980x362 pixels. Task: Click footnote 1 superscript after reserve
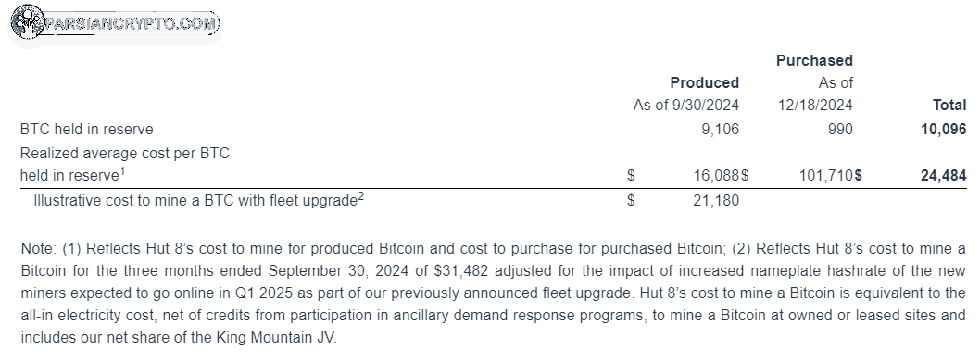[122, 170]
